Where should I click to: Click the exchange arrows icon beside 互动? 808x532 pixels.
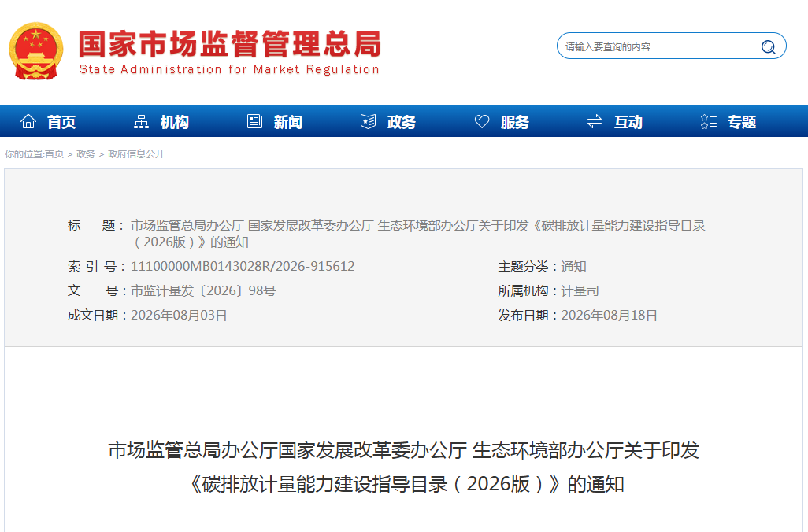point(595,121)
